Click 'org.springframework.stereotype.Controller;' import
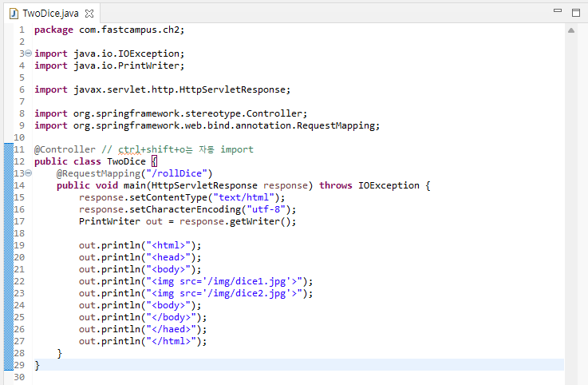This screenshot has height=385, width=588. click(190, 113)
